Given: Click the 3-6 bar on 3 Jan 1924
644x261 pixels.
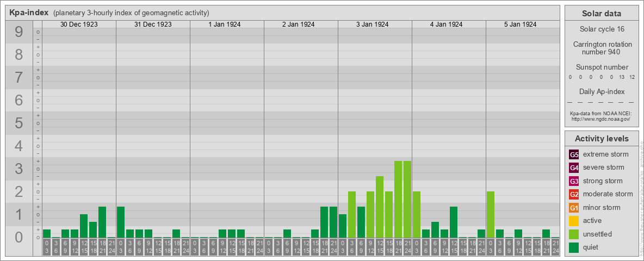Looking at the screenshot, I should pos(352,215).
